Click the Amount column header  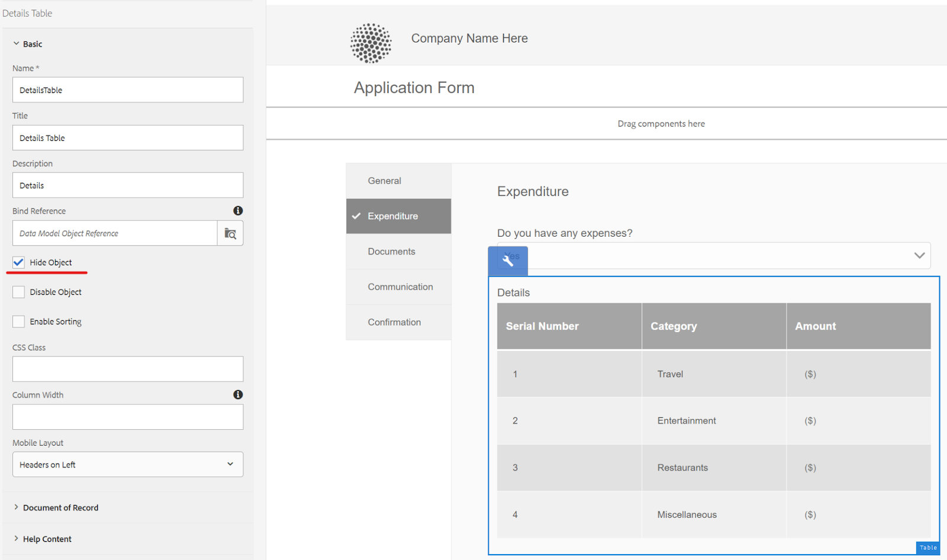(859, 326)
